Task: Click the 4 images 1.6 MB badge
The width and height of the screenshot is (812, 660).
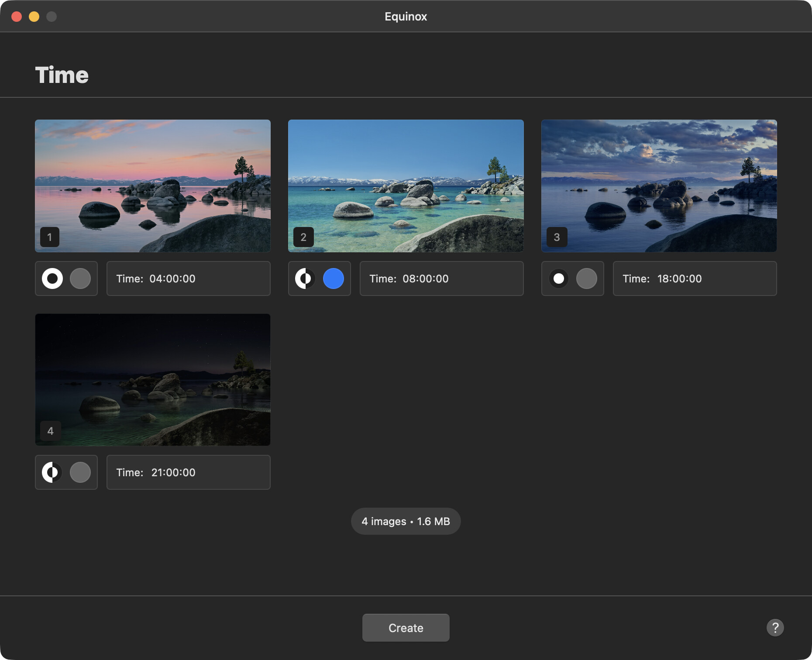Action: click(x=406, y=521)
